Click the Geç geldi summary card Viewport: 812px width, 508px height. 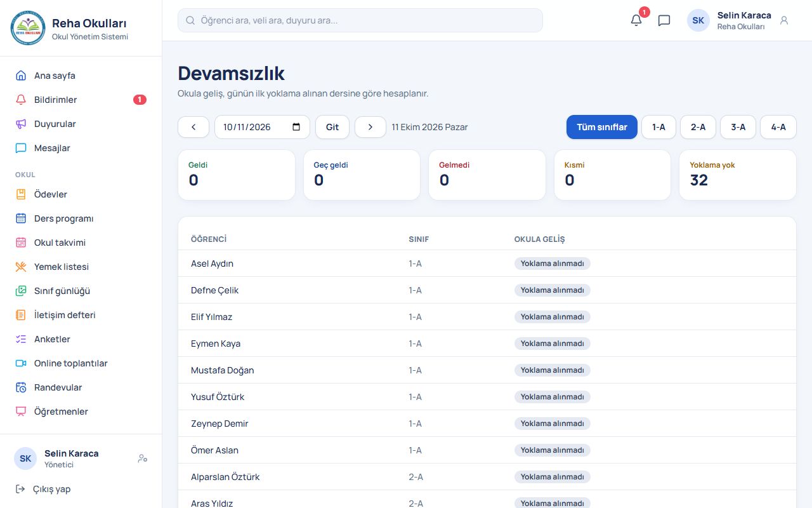[x=362, y=175]
